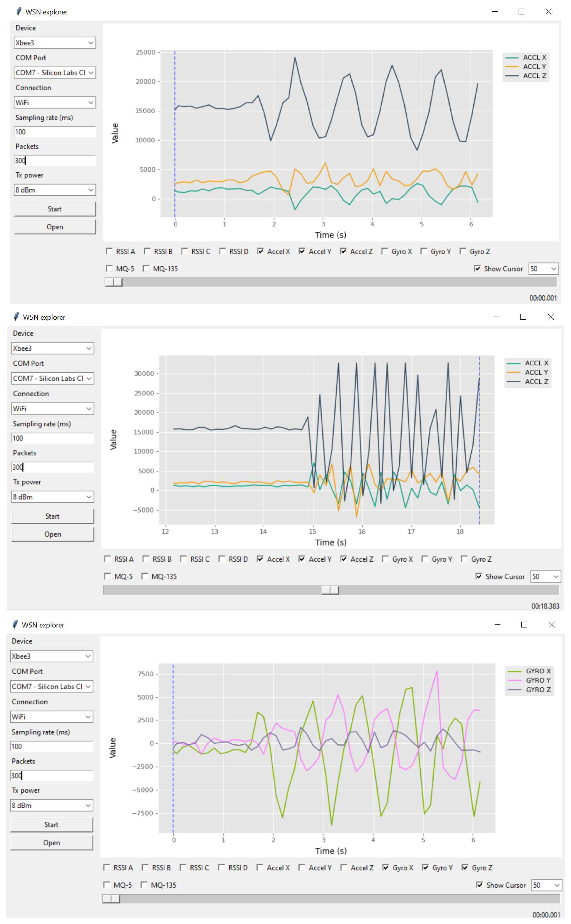Uncheck Accel Z in the top window
The image size is (571, 924).
(343, 251)
